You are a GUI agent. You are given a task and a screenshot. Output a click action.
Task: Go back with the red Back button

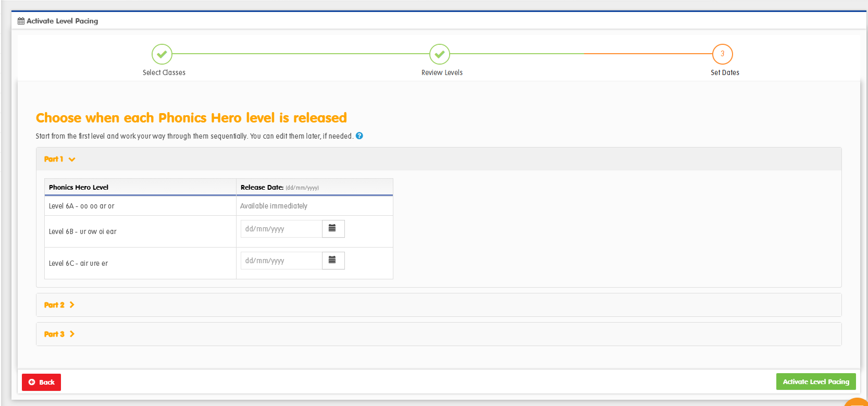point(41,382)
